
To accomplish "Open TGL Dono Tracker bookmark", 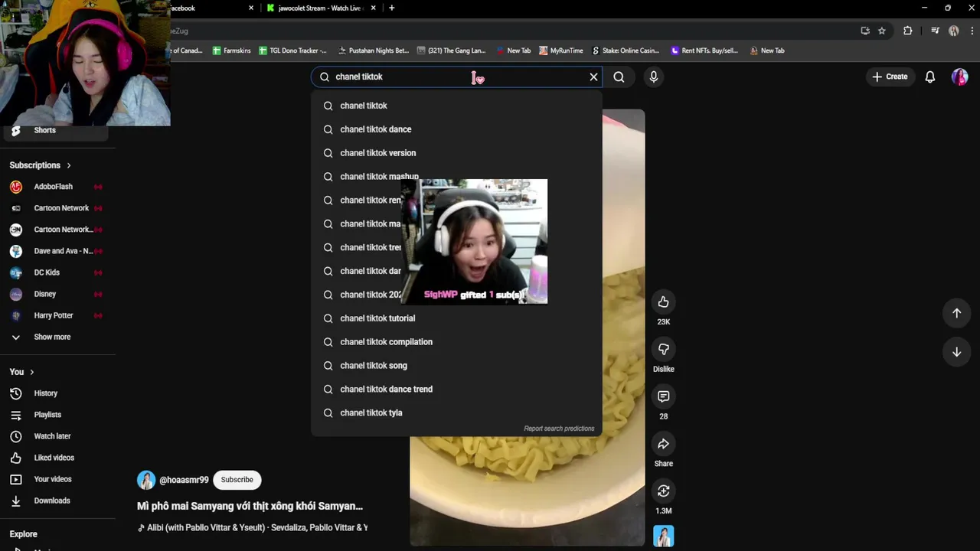I will pos(292,51).
